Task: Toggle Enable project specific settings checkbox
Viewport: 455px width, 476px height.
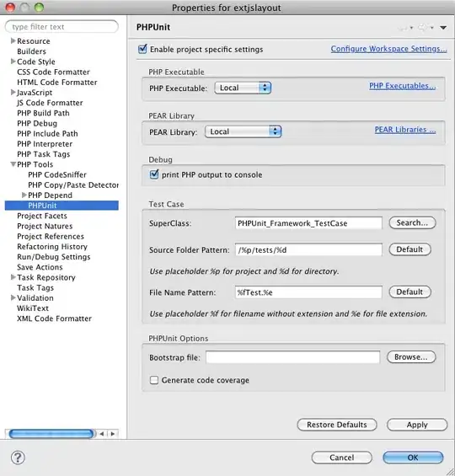Action: click(x=142, y=49)
